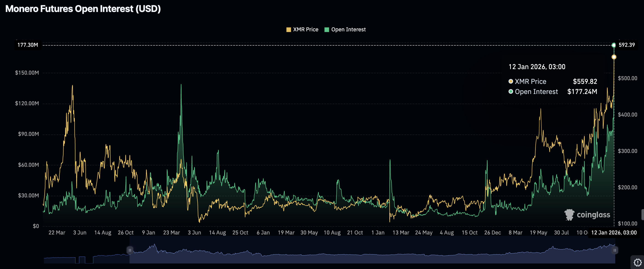Click the yellow dot beside XMR Price in tooltip
The height and width of the screenshot is (269, 644).
tap(511, 81)
